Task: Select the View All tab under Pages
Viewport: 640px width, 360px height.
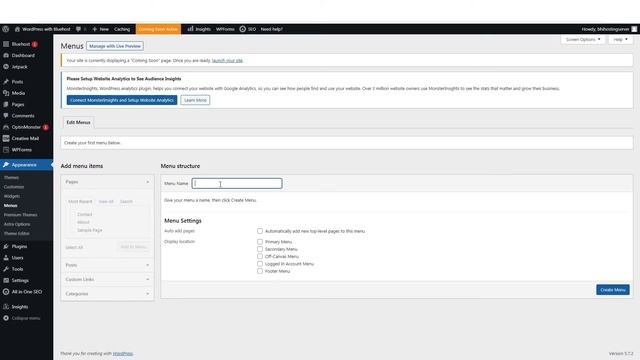Action: tap(106, 202)
